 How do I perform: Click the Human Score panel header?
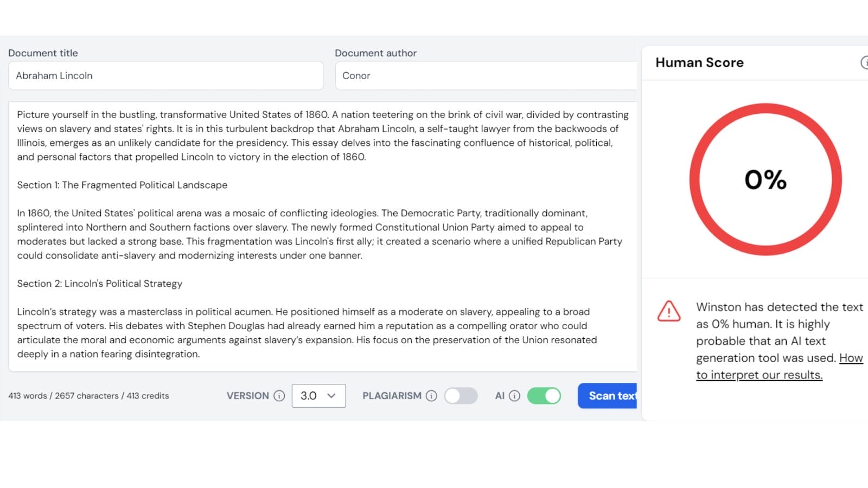699,62
